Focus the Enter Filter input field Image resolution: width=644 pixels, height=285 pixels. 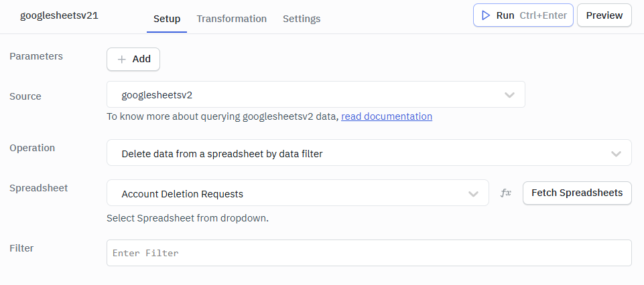point(369,253)
